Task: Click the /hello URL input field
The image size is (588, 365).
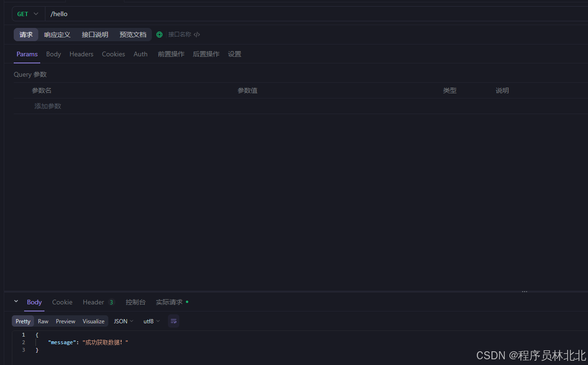Action: 316,14
